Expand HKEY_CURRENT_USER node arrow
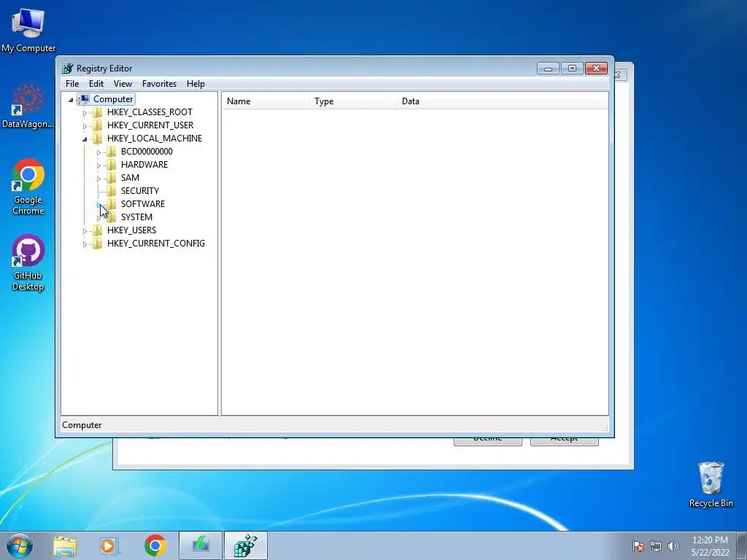Screen dimensions: 747x560 [85, 126]
